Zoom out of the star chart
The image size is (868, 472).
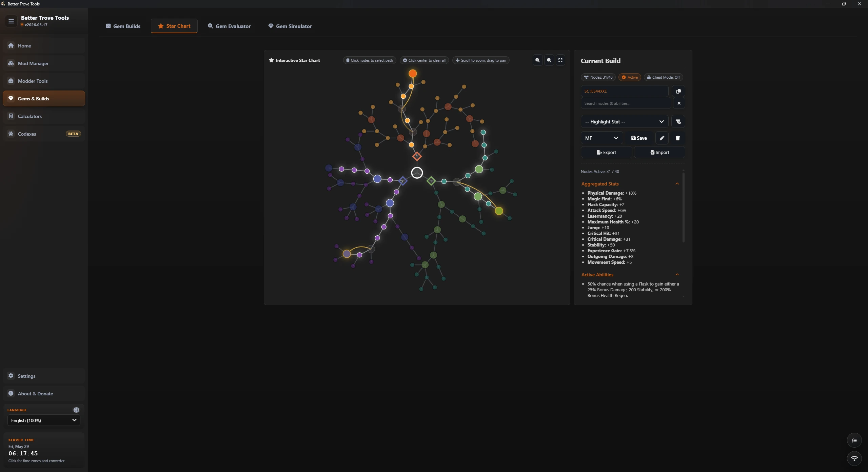click(549, 60)
